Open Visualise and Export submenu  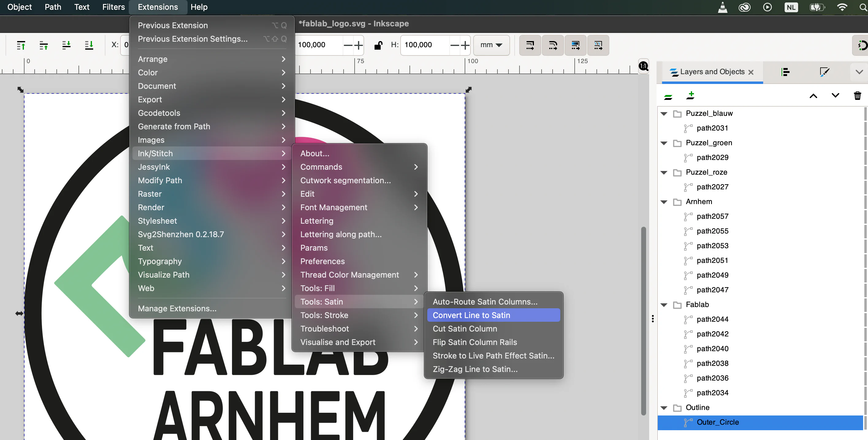coord(359,342)
